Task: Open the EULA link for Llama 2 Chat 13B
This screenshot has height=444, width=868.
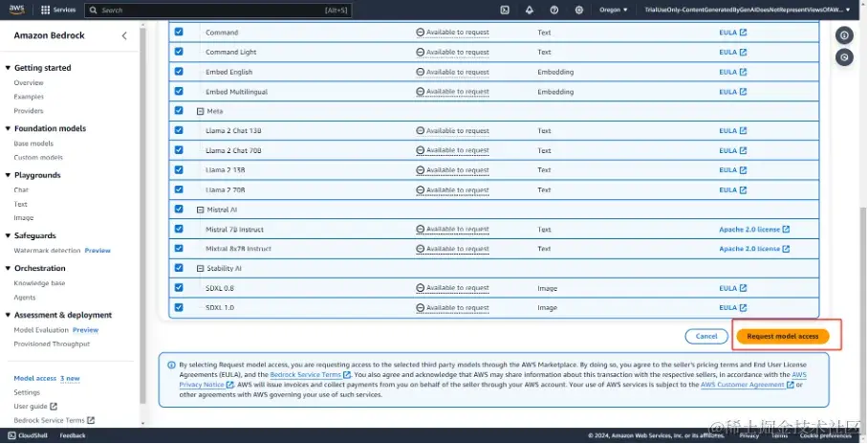Action: click(733, 131)
